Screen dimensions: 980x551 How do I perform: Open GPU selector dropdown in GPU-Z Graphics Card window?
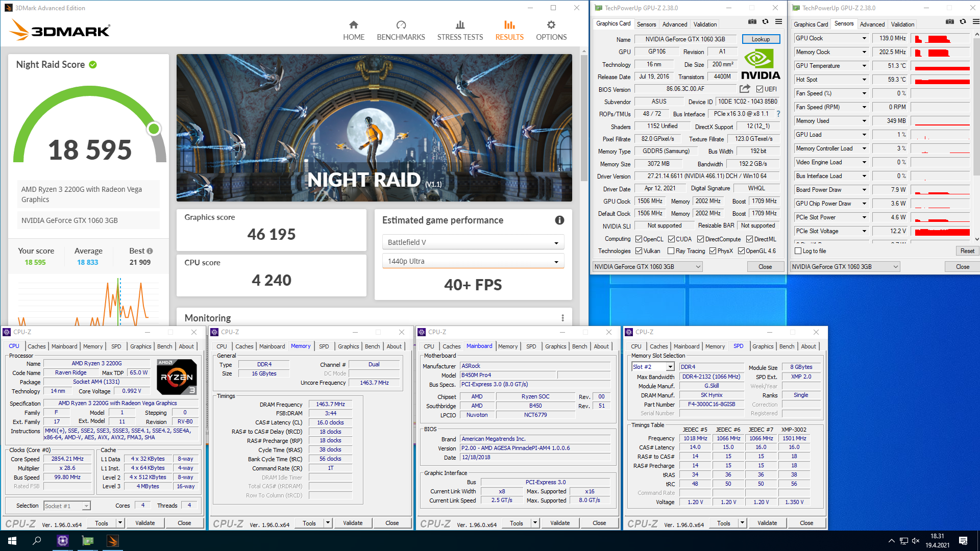(647, 267)
